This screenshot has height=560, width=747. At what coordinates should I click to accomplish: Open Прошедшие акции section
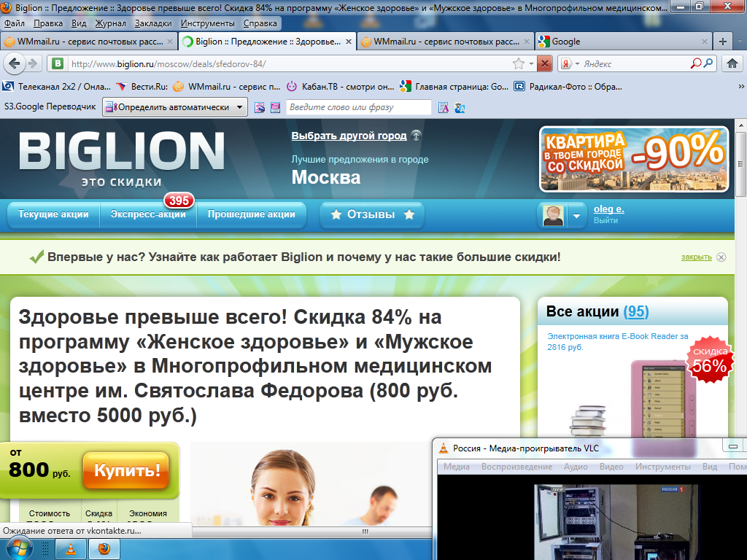251,214
